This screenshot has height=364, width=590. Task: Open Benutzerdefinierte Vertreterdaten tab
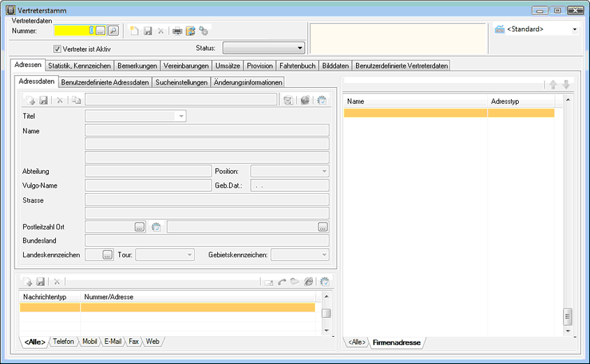click(x=401, y=66)
